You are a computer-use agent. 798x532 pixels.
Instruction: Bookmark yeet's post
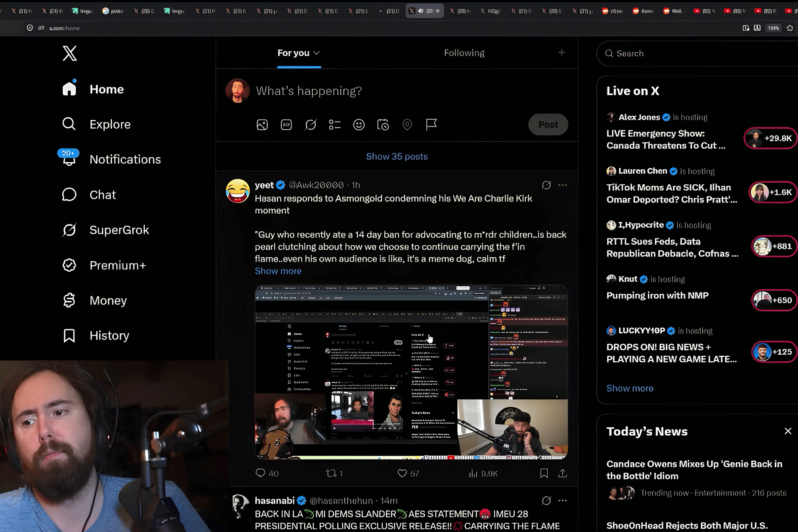coord(544,473)
